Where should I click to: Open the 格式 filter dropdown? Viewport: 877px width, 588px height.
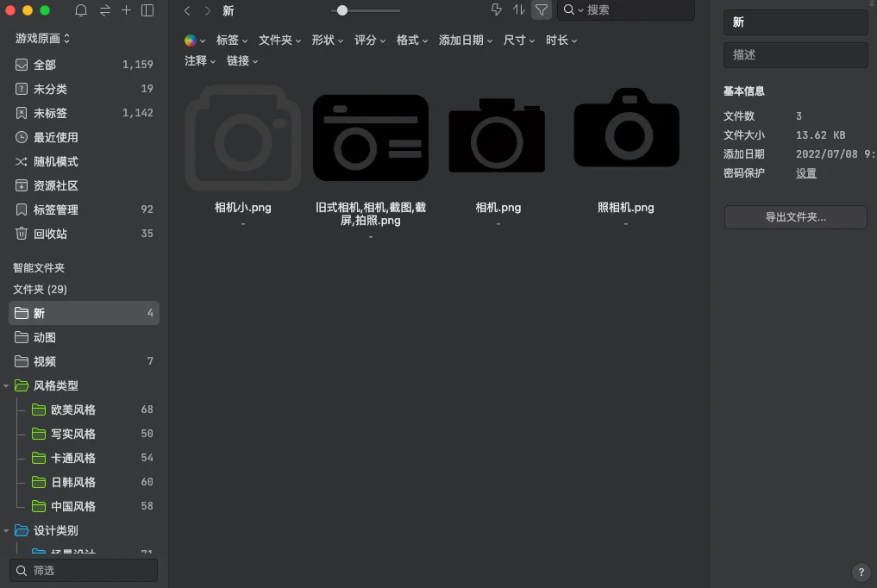click(x=412, y=41)
